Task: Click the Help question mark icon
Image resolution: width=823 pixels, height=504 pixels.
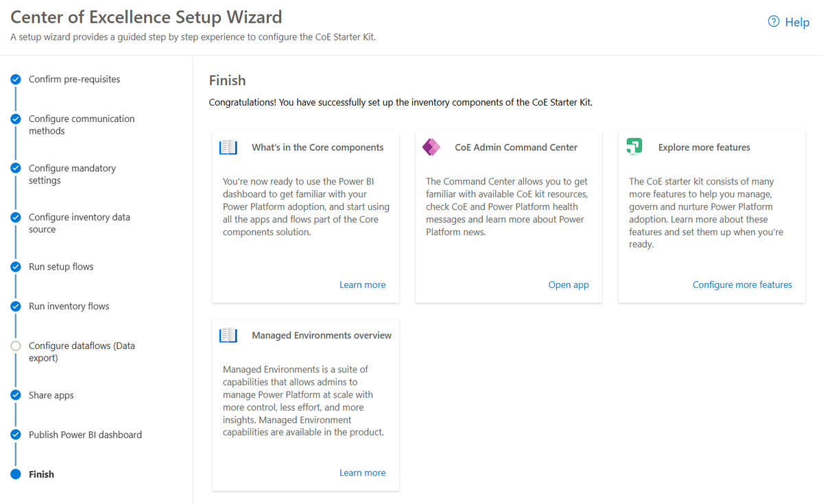Action: 774,22
